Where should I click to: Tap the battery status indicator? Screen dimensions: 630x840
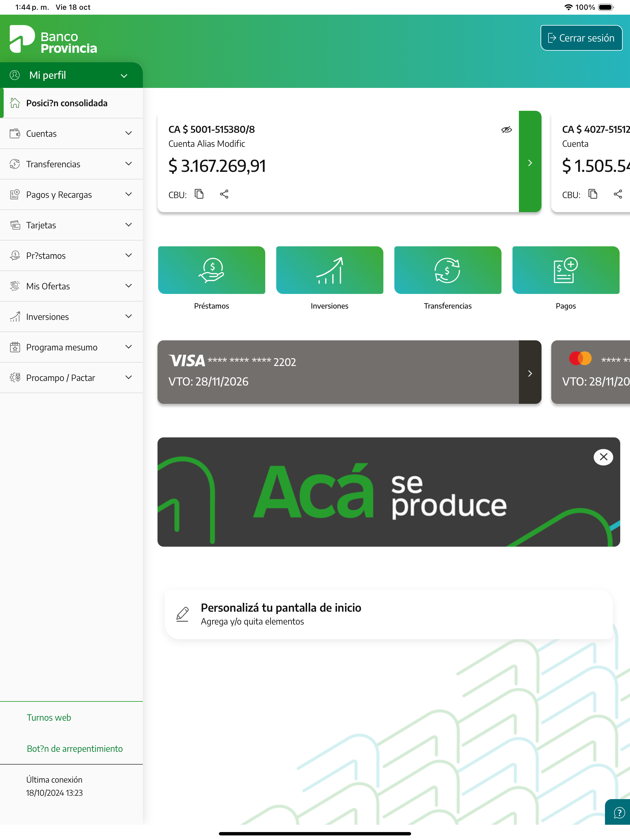tap(606, 7)
